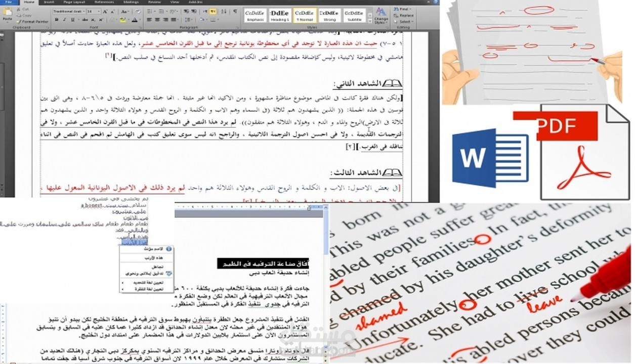Toggle Show/Hide paragraph marks

tap(235, 11)
